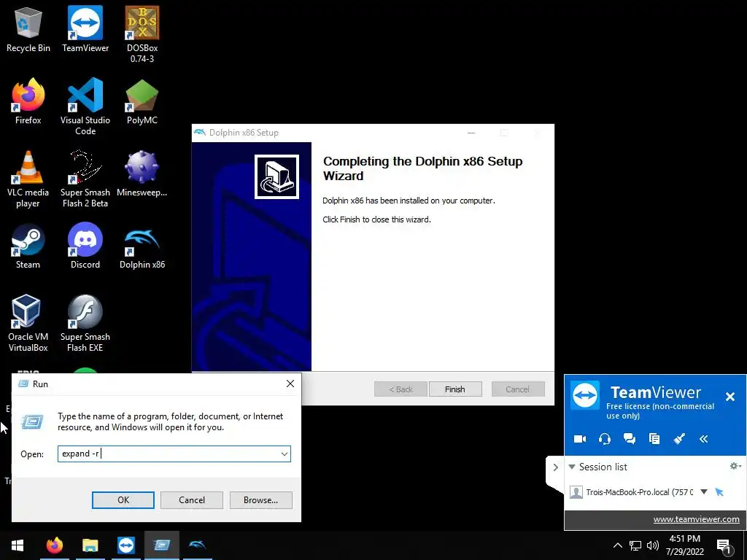Open the Windows Start menu
The image size is (747, 560).
[x=18, y=545]
